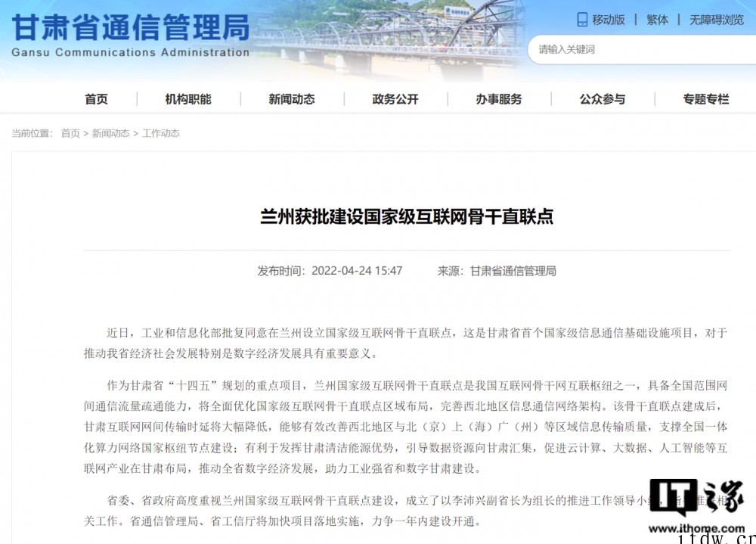Screen dimensions: 756x544
Task: Open the 新闻动态 navigation menu item
Action: click(x=292, y=99)
